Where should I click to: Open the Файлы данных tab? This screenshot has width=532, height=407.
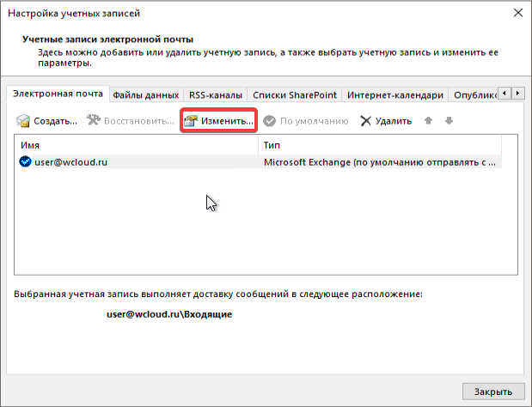(x=145, y=95)
